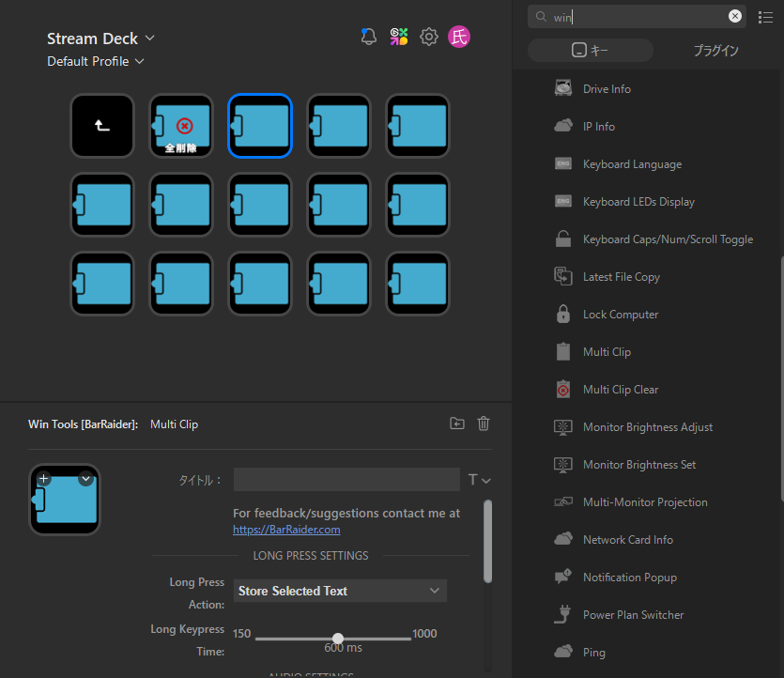Add a state with plus on key preview
The image size is (784, 678).
click(x=44, y=479)
